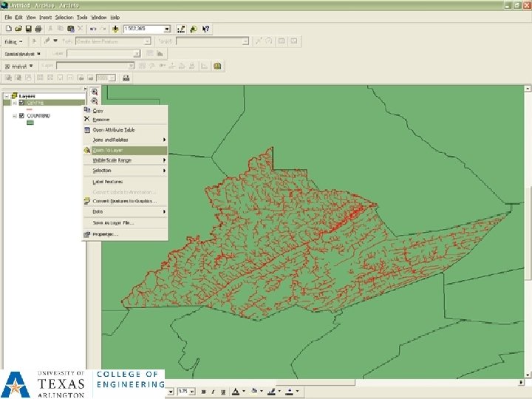Toggle the COUNTIRIO layer checkbox

(x=21, y=116)
